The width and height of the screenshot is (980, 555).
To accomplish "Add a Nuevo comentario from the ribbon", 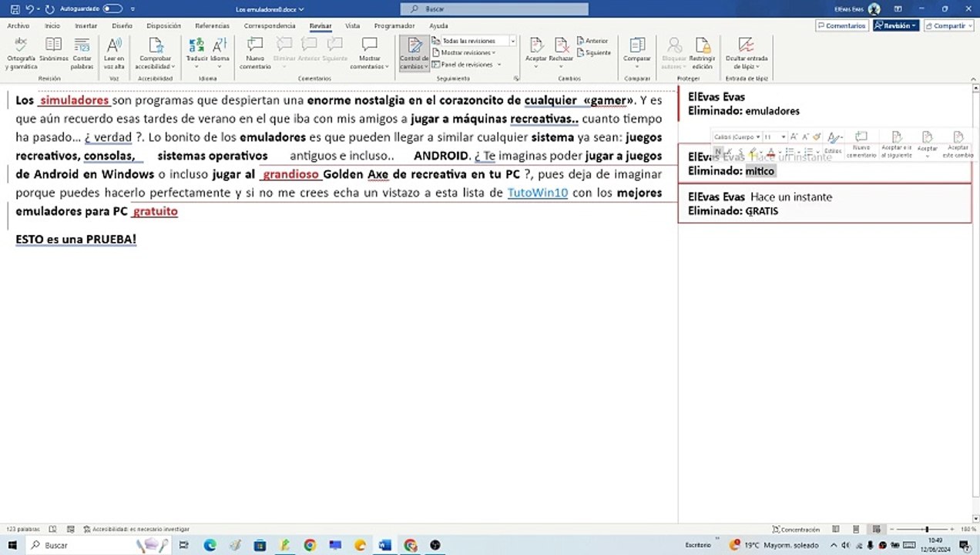I will point(255,53).
